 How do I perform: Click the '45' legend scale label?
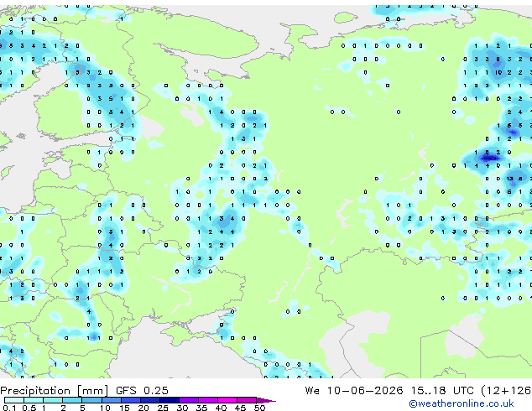click(x=240, y=408)
